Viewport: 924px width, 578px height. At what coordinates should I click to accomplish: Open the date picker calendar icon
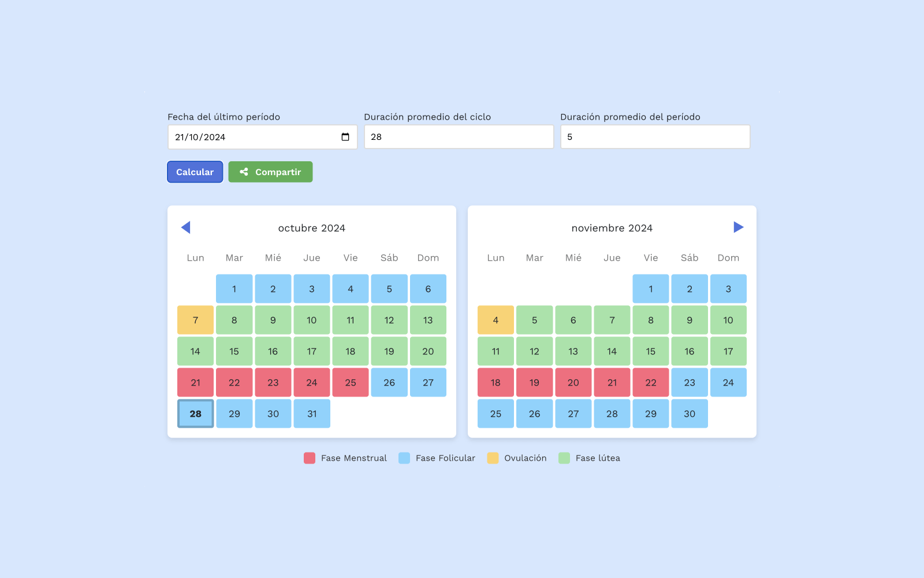click(345, 137)
